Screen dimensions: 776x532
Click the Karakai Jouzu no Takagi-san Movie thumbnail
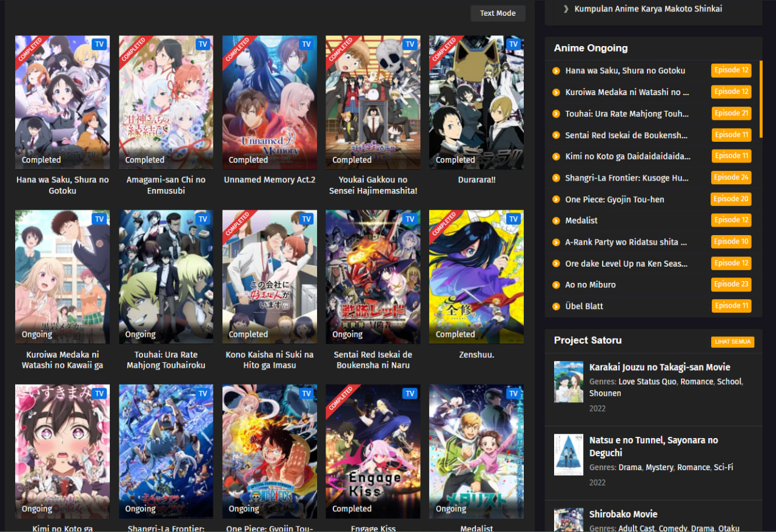[569, 382]
